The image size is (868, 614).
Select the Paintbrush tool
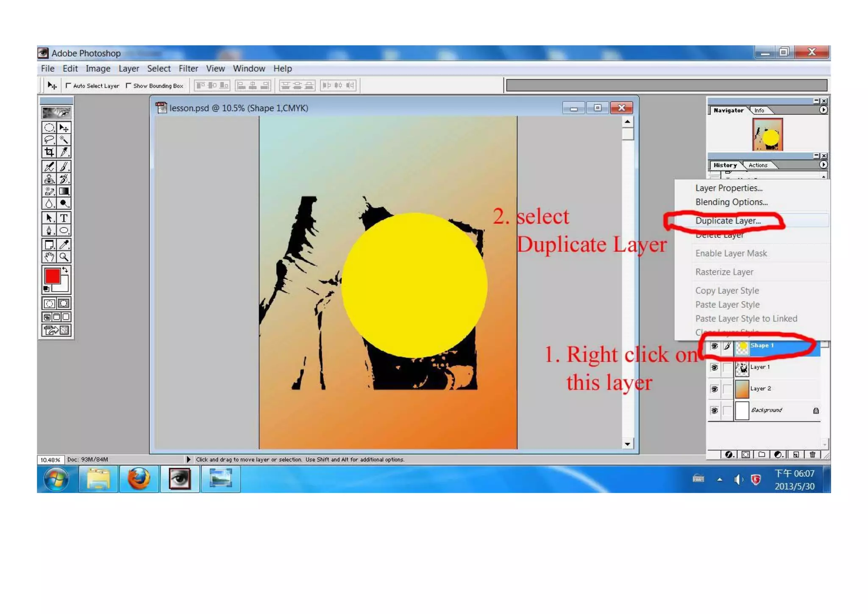point(64,167)
